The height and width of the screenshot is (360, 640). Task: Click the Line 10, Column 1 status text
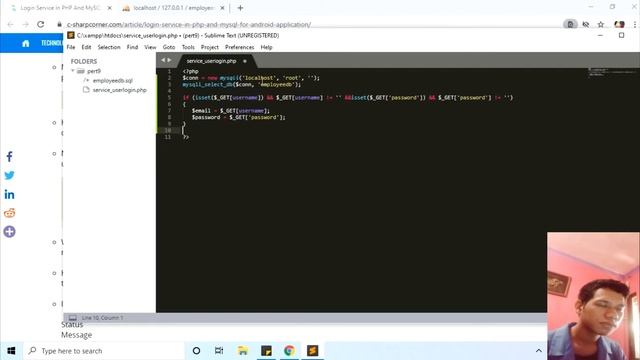(102, 318)
